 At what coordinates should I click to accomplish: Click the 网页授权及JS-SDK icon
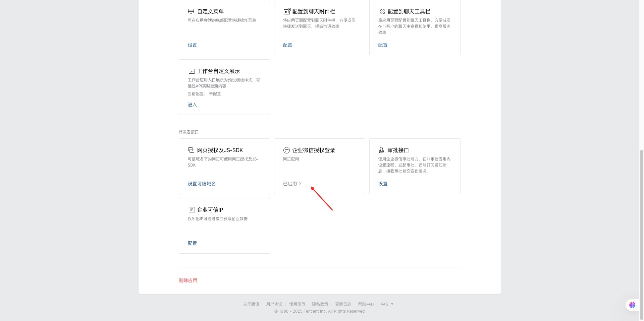tap(191, 150)
